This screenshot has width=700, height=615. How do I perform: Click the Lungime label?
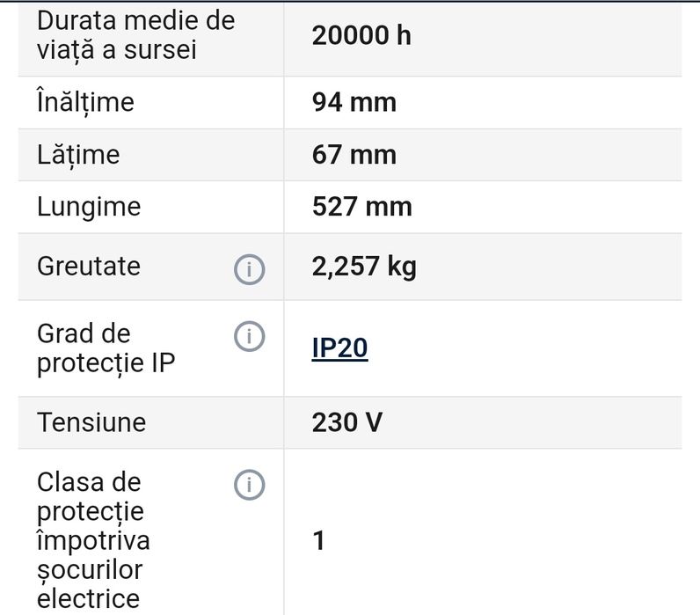pyautogui.click(x=88, y=207)
